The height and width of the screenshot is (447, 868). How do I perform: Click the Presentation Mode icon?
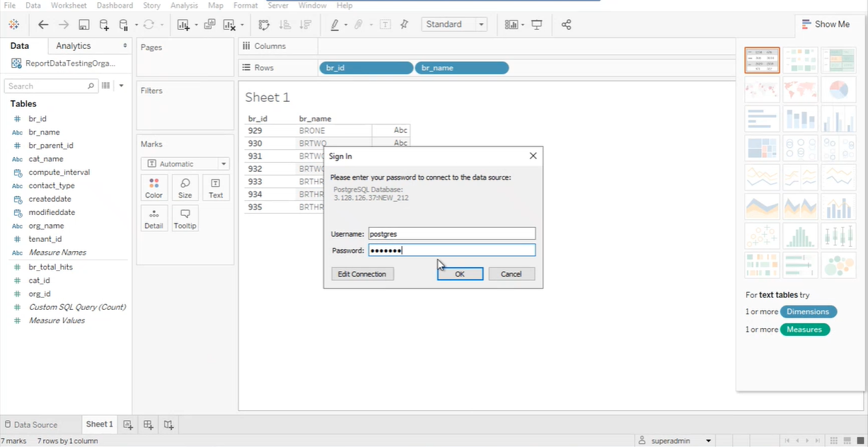(537, 25)
